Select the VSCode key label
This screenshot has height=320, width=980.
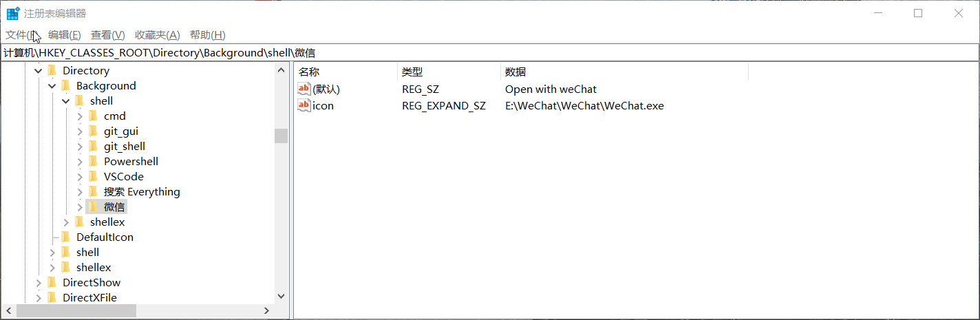point(124,176)
